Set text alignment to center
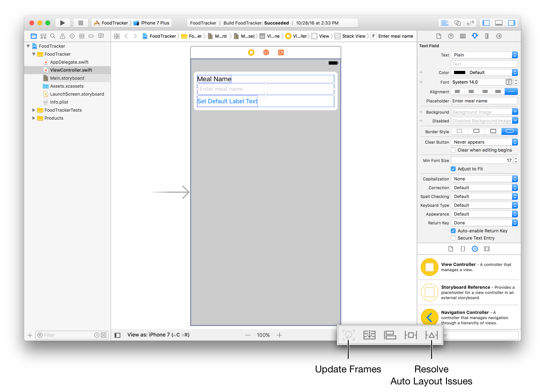 click(471, 92)
